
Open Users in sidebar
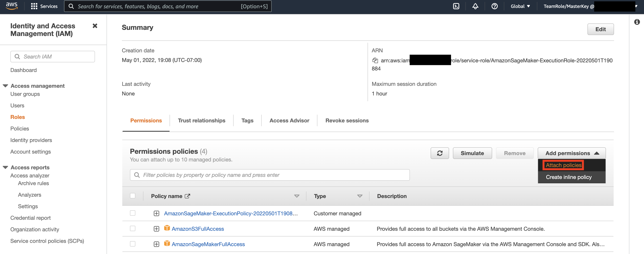(x=17, y=106)
